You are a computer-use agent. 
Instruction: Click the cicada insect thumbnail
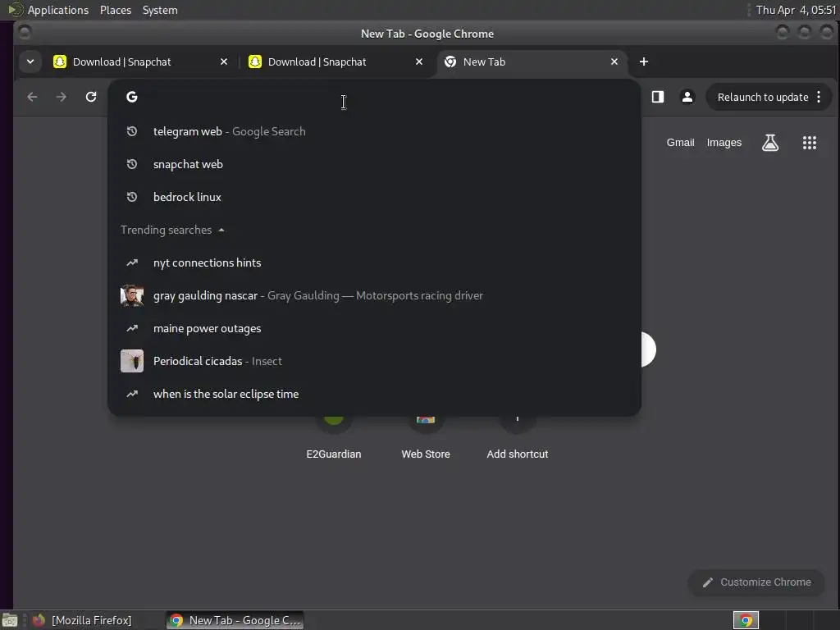pos(132,361)
